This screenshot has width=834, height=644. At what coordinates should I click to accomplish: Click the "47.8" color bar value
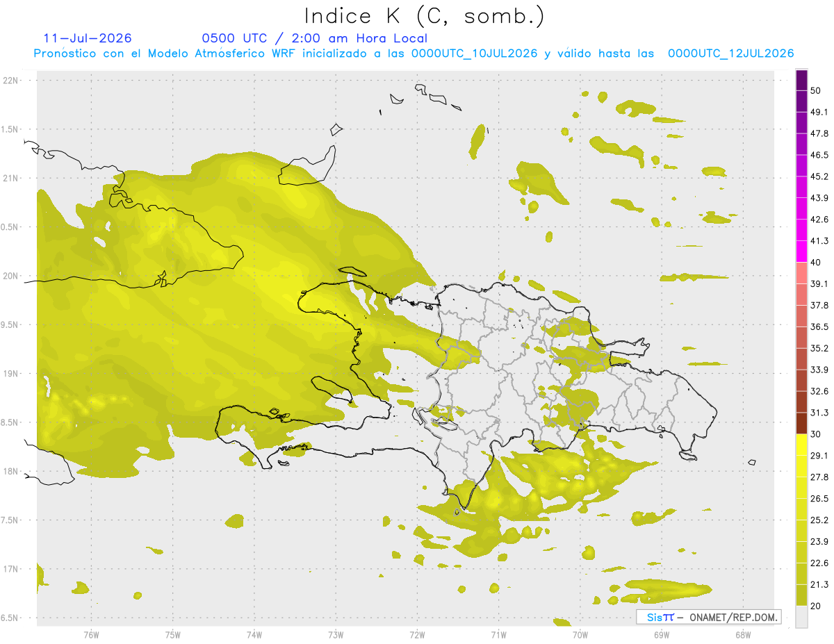(819, 133)
